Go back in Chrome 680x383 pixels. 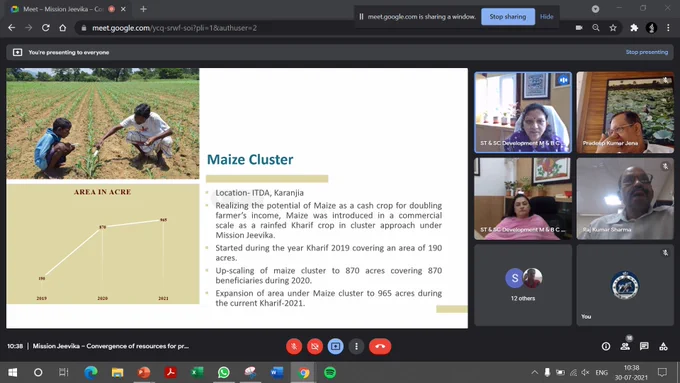12,28
